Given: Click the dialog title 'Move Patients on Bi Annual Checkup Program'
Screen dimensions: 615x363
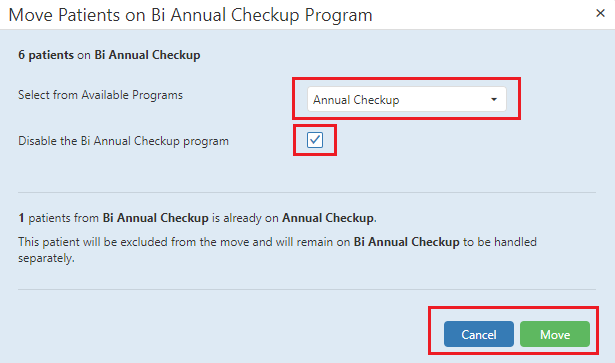Looking at the screenshot, I should click(x=190, y=15).
